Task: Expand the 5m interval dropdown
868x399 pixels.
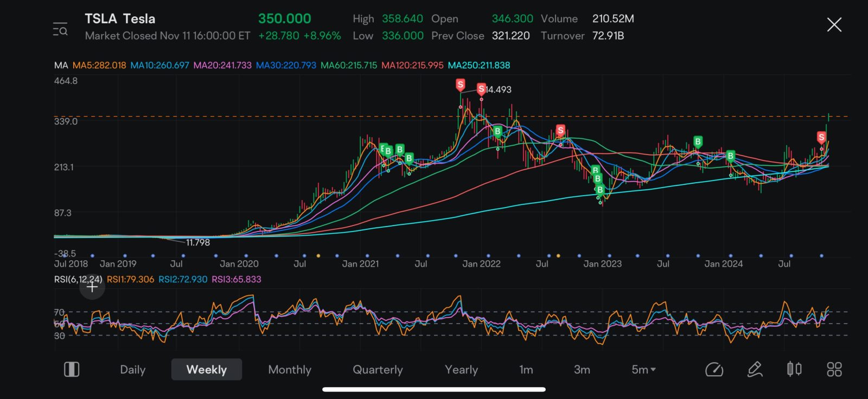Action: coord(643,370)
